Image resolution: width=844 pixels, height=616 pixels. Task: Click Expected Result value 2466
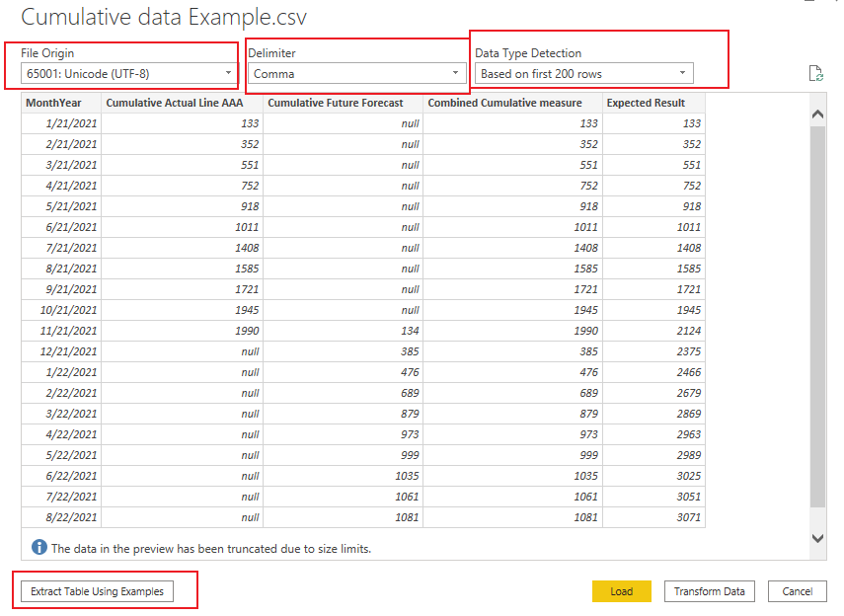tap(653, 372)
